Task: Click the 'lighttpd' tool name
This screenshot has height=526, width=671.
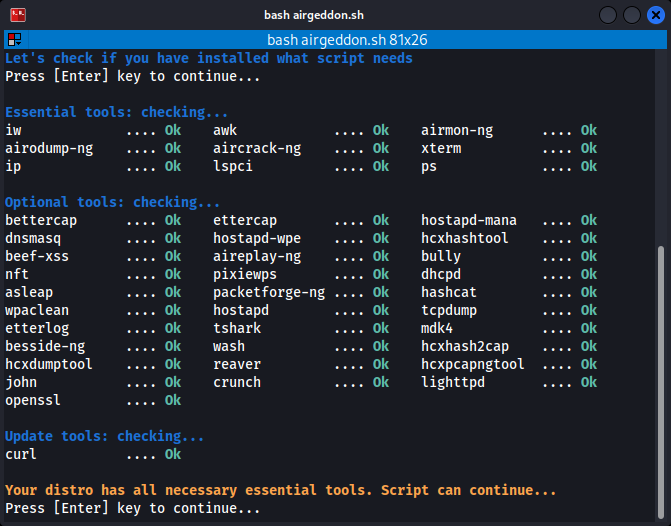Action: pyautogui.click(x=453, y=382)
